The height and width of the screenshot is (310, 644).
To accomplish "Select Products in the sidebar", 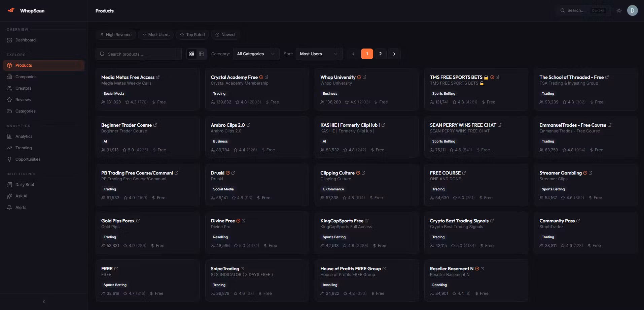I will point(43,65).
